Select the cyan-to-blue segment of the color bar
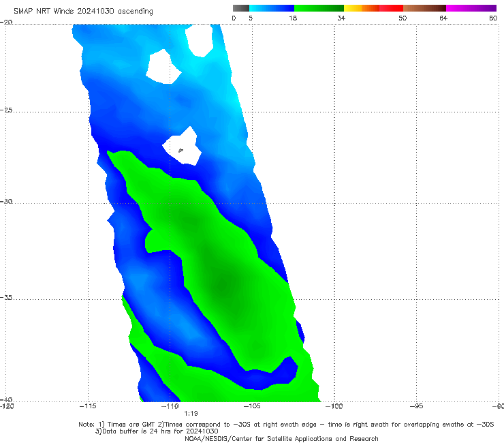Image resolution: width=504 pixels, height=443 pixels. point(272,8)
